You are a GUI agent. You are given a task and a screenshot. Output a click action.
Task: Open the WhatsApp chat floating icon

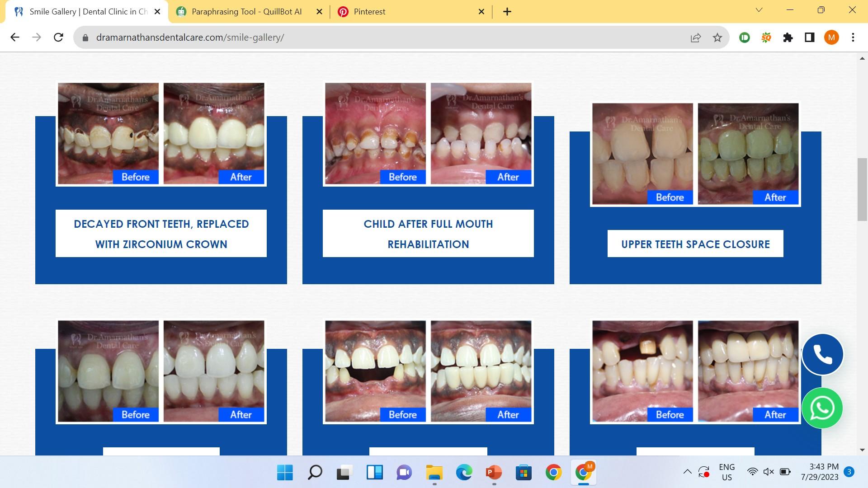[822, 408]
